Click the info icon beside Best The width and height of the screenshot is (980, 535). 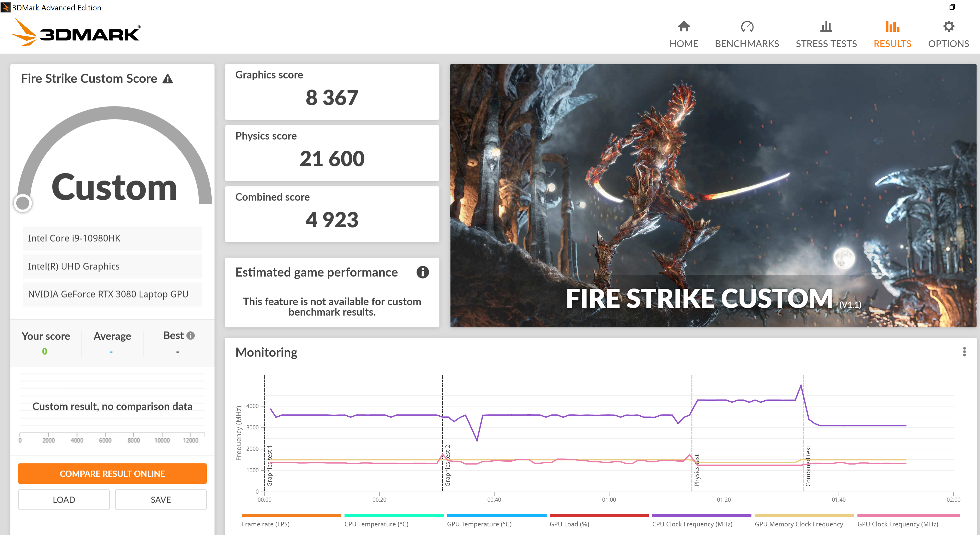191,335
